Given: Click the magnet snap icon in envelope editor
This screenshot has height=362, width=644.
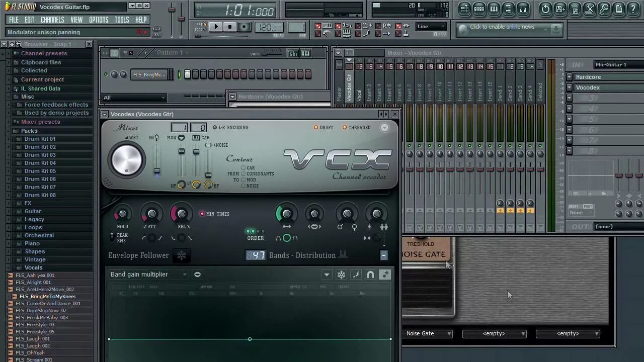Looking at the screenshot, I should 370,275.
